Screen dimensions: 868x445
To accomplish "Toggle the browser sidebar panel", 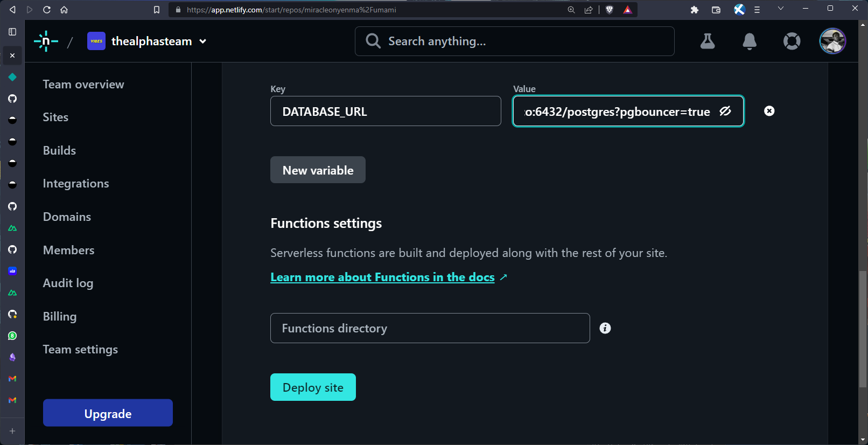I will click(12, 32).
